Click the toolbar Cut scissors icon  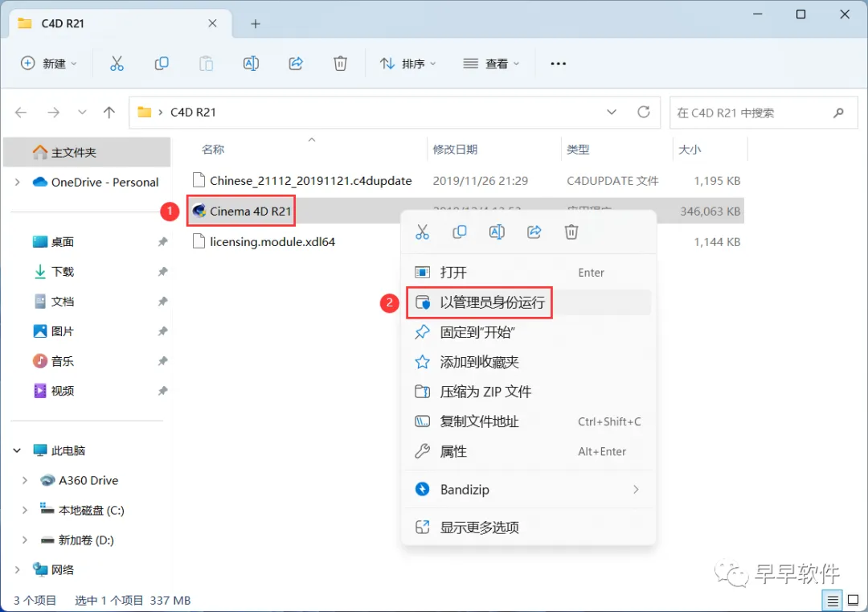[x=117, y=64]
